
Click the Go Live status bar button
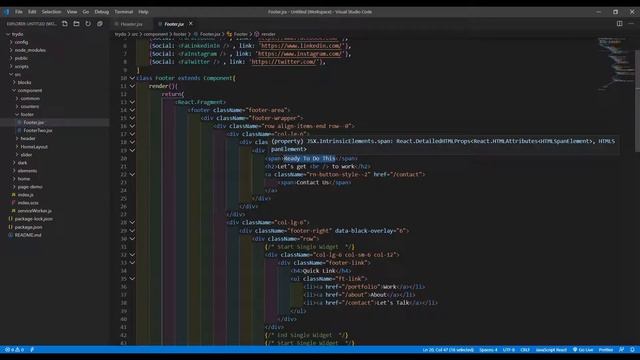coord(583,350)
